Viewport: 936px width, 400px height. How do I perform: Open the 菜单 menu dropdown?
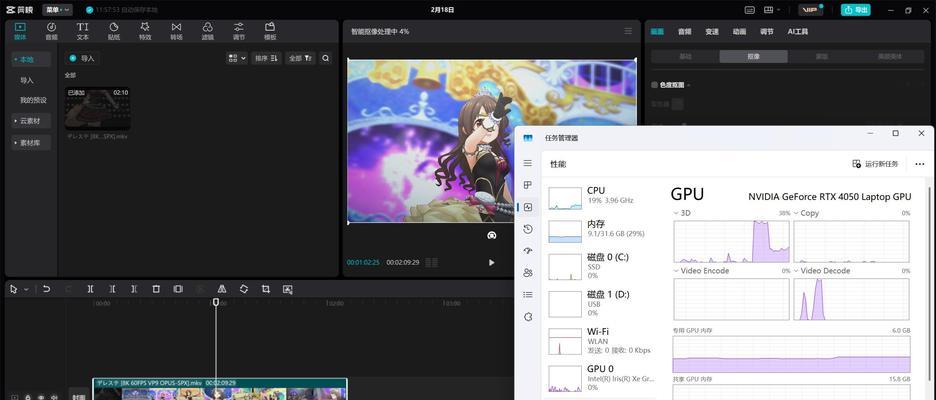[x=57, y=10]
